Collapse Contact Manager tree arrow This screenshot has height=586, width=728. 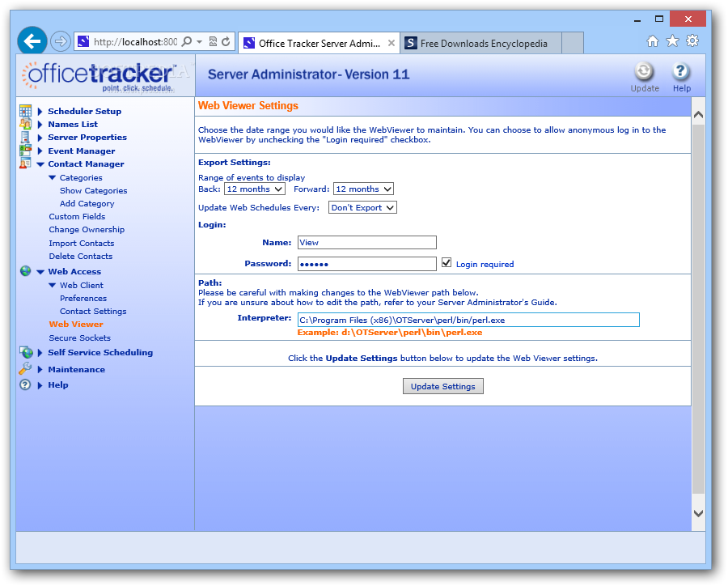pyautogui.click(x=40, y=164)
